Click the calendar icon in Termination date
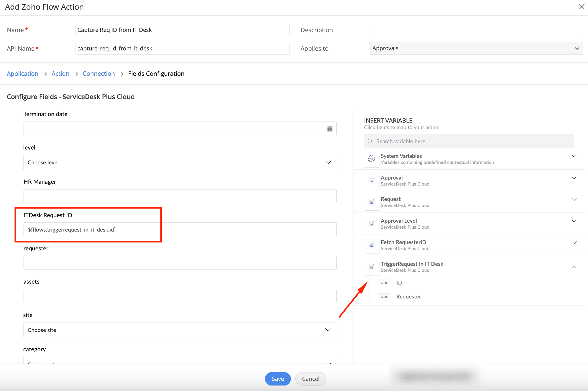The width and height of the screenshot is (588, 391). pyautogui.click(x=330, y=129)
